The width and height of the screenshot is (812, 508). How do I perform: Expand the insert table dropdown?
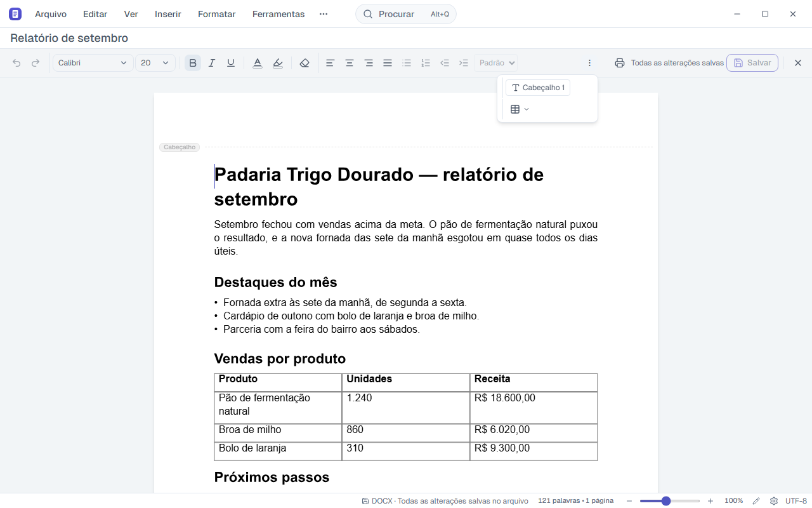pyautogui.click(x=520, y=109)
